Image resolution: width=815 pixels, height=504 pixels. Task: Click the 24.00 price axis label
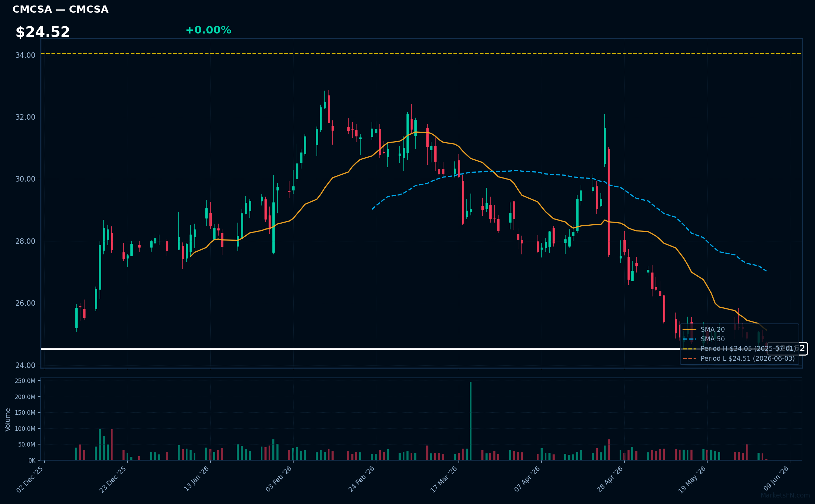[25, 365]
